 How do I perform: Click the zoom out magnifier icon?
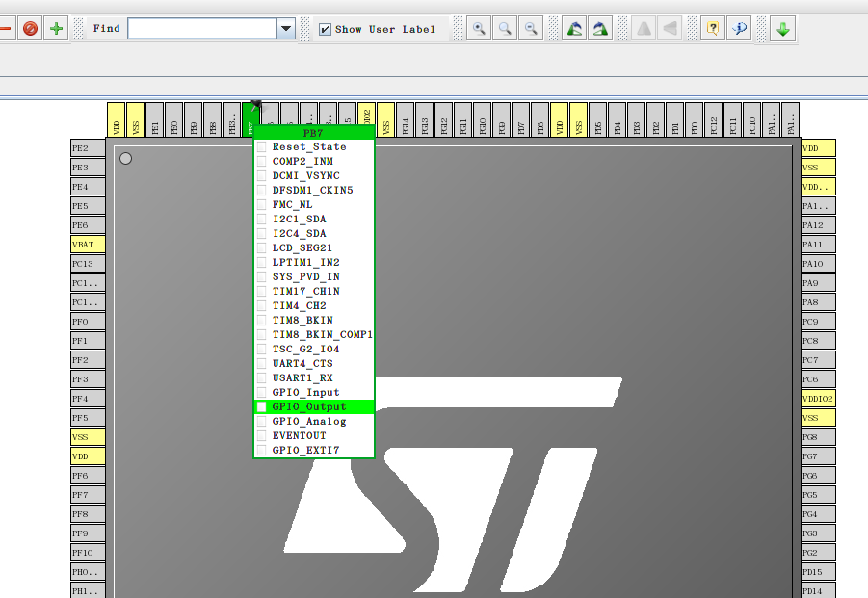(530, 28)
